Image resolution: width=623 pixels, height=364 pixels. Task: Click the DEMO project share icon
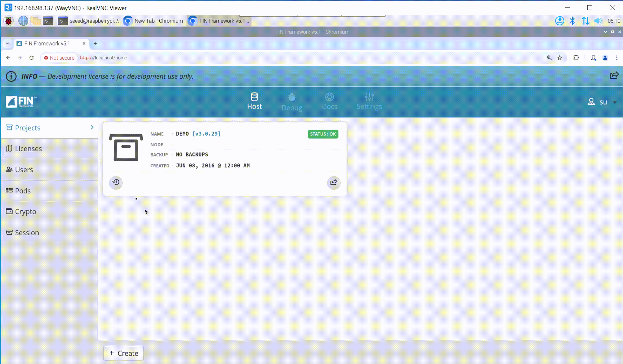click(334, 182)
